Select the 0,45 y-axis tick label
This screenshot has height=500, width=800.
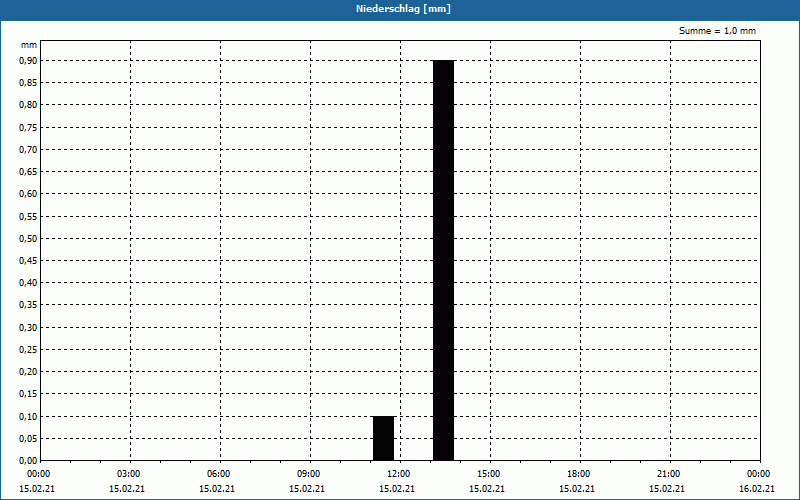(x=28, y=261)
